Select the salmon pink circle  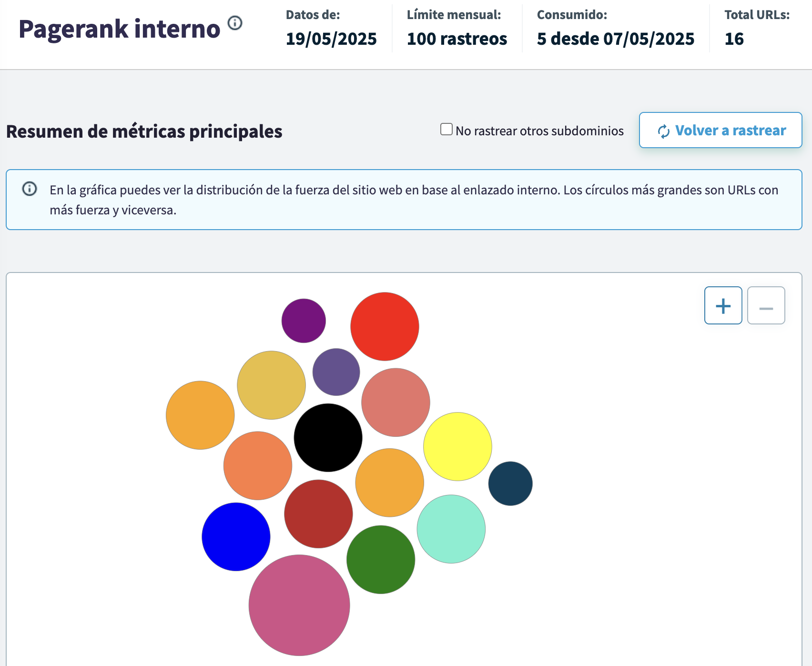click(x=396, y=402)
